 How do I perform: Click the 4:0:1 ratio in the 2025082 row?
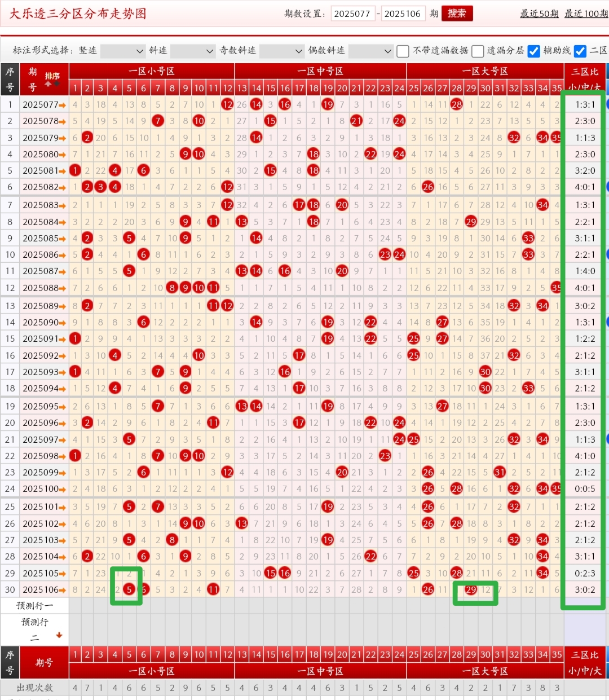click(x=585, y=187)
